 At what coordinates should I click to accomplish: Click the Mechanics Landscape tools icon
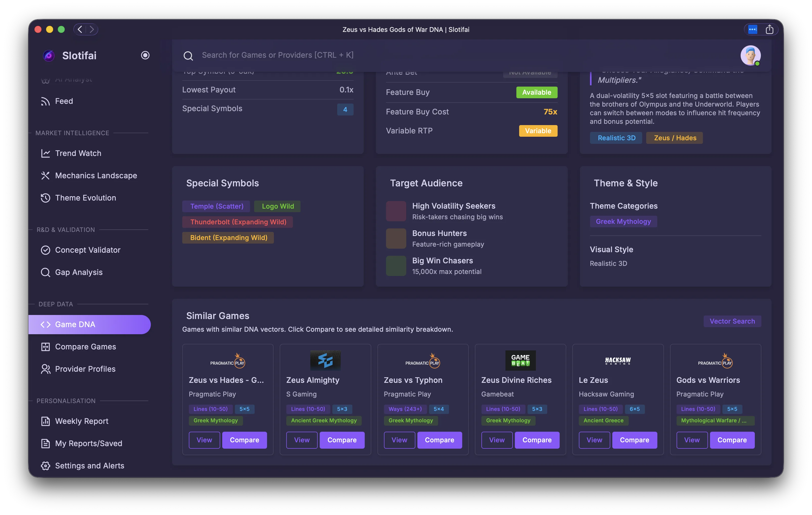[x=45, y=176]
